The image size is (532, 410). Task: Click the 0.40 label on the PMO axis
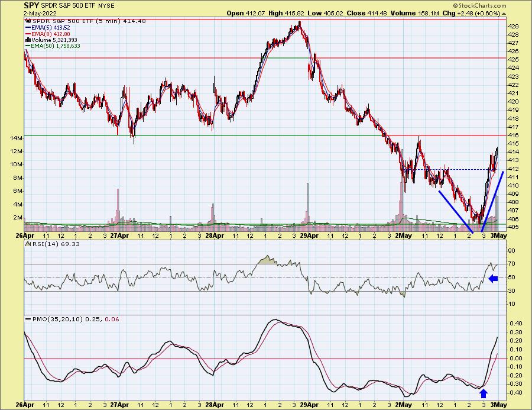tap(515, 324)
